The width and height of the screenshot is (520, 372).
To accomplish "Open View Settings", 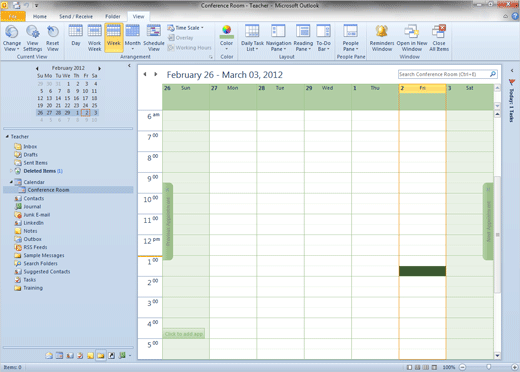I will click(x=32, y=38).
